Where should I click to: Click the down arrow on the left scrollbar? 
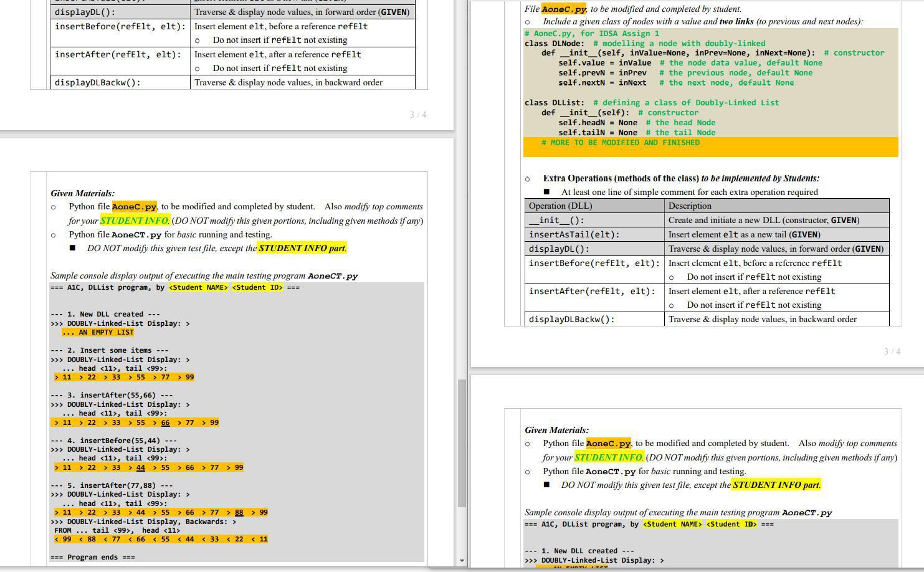pos(462,560)
